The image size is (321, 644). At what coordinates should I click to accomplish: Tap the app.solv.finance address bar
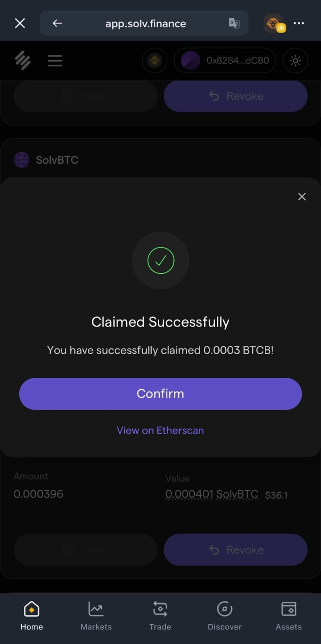click(146, 23)
